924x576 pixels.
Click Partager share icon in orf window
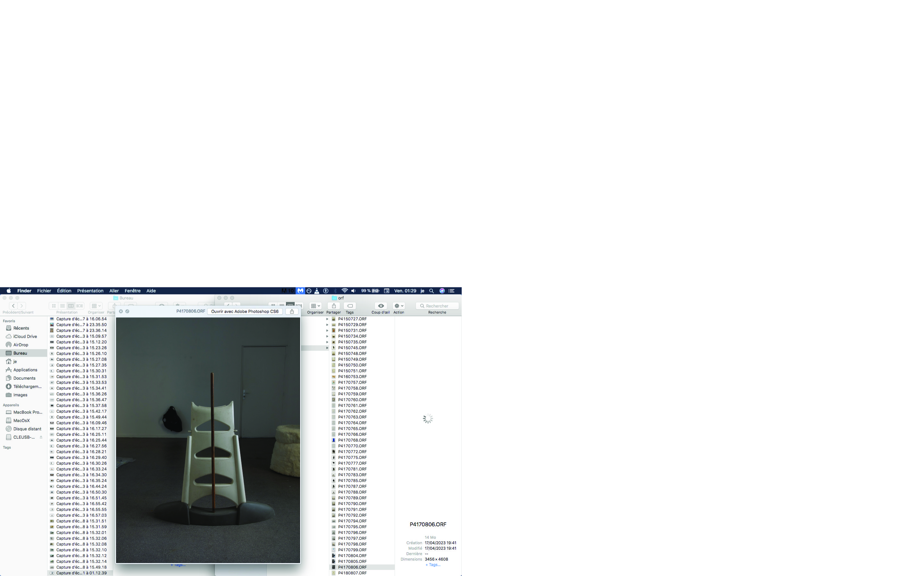pos(333,306)
